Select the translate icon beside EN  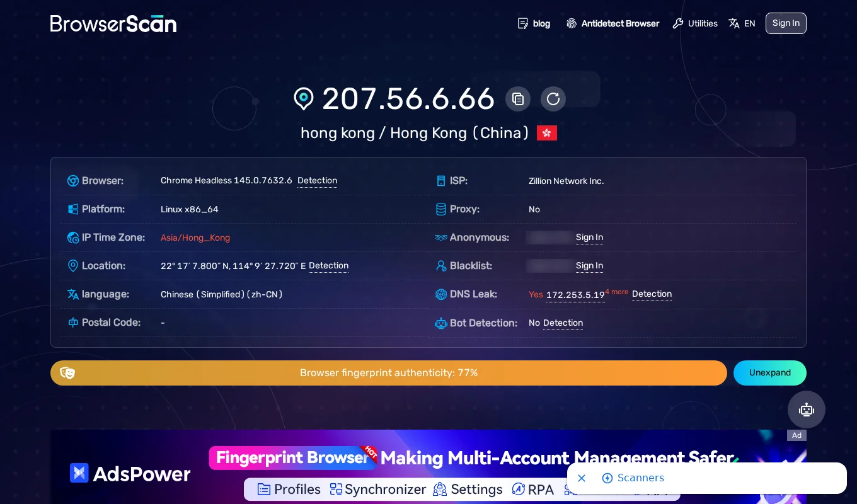(x=734, y=23)
